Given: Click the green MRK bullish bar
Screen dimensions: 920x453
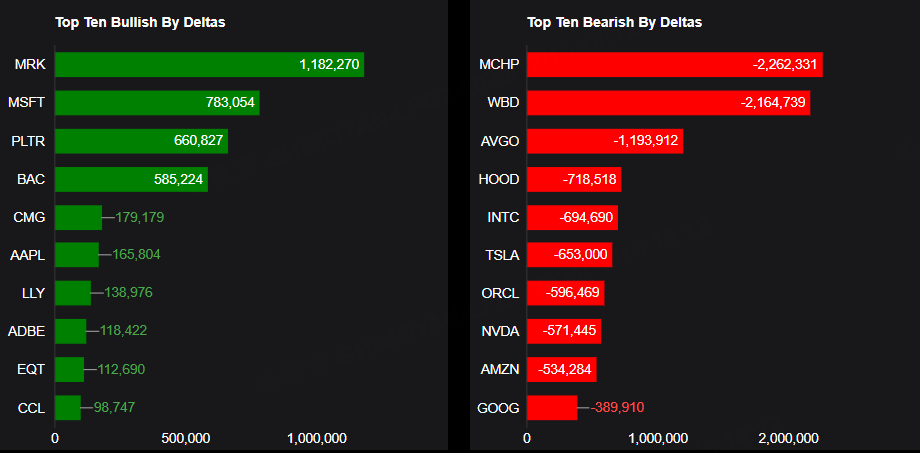Looking at the screenshot, I should tap(209, 65).
